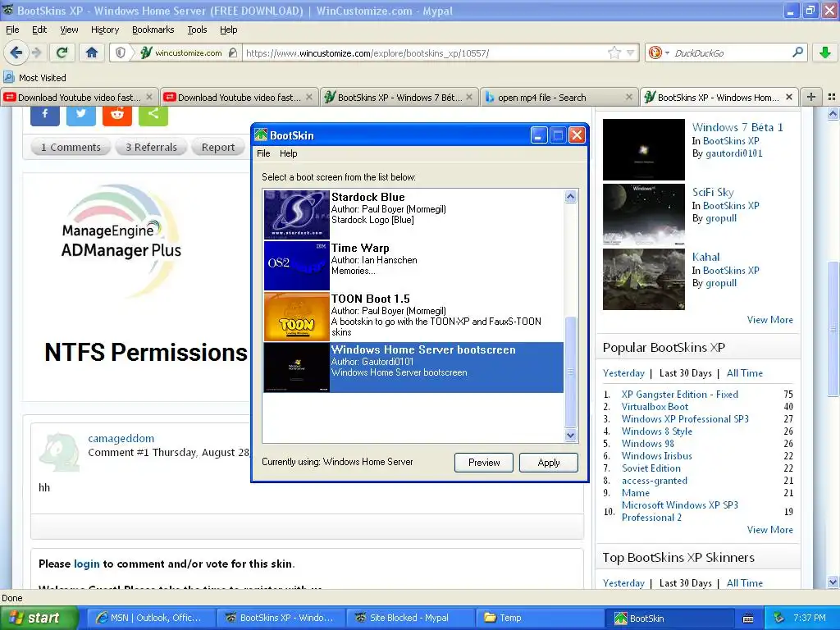The height and width of the screenshot is (630, 840).
Task: Show Popular BootSkins for Yesterday
Action: click(x=623, y=373)
